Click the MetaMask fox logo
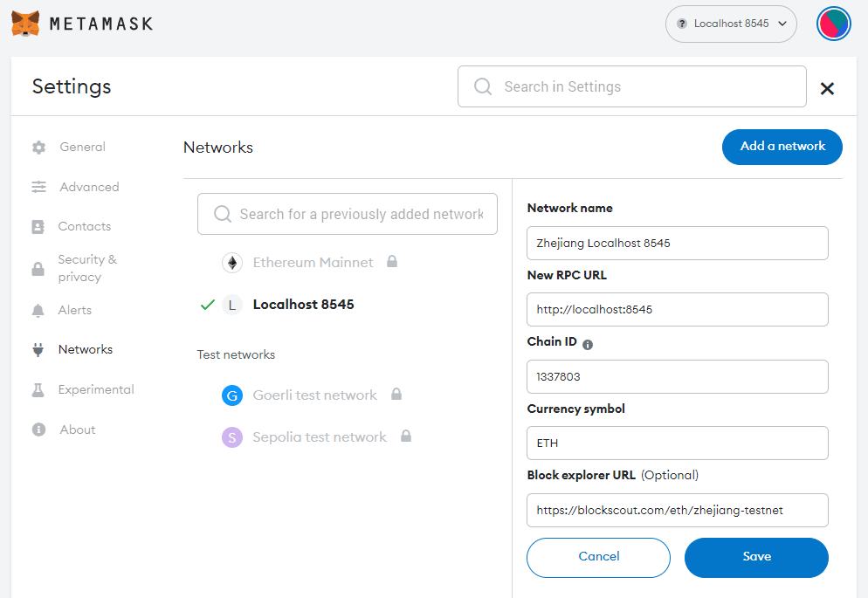868x598 pixels. 25,24
